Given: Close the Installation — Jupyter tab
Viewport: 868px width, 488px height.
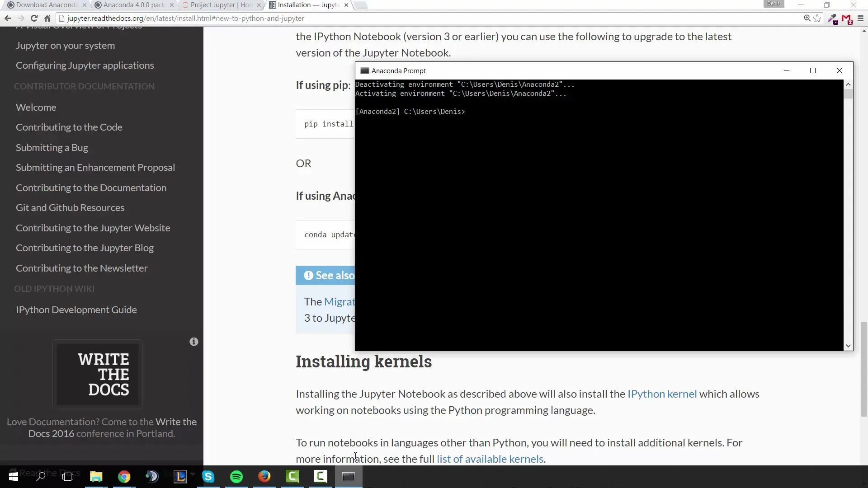Looking at the screenshot, I should pos(346,5).
